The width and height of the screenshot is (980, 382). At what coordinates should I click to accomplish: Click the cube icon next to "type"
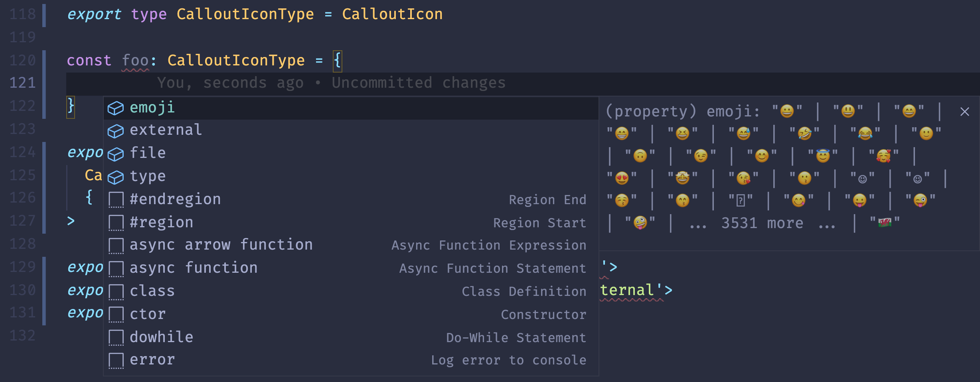tap(116, 176)
